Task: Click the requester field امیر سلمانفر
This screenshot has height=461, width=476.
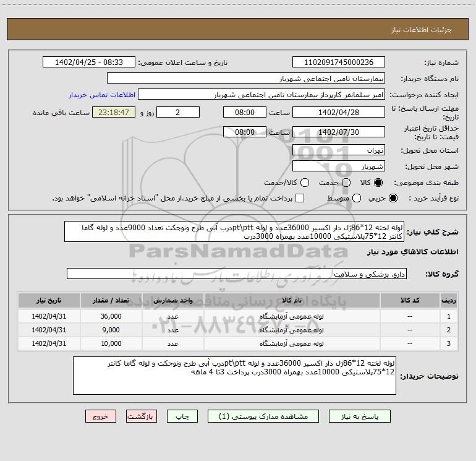Action: click(x=261, y=94)
